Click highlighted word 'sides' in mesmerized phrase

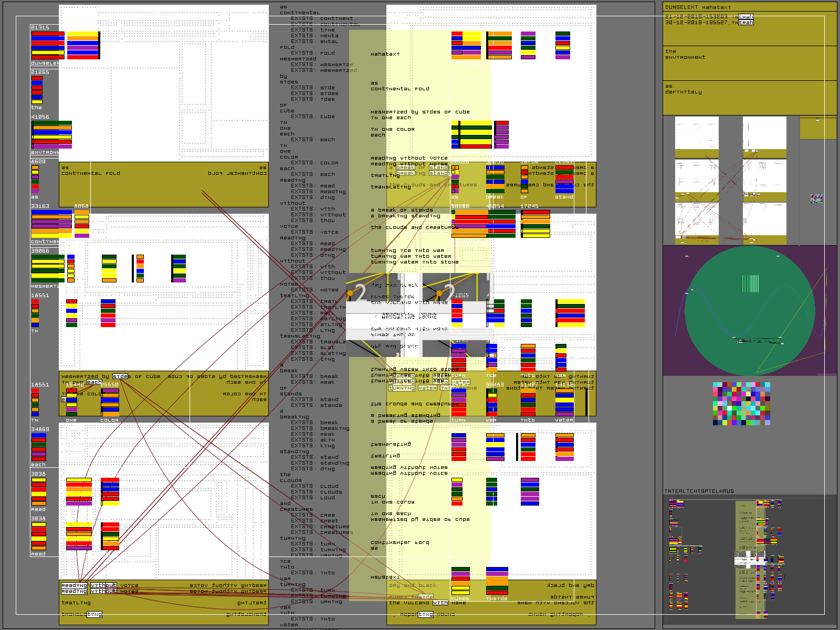[x=120, y=376]
